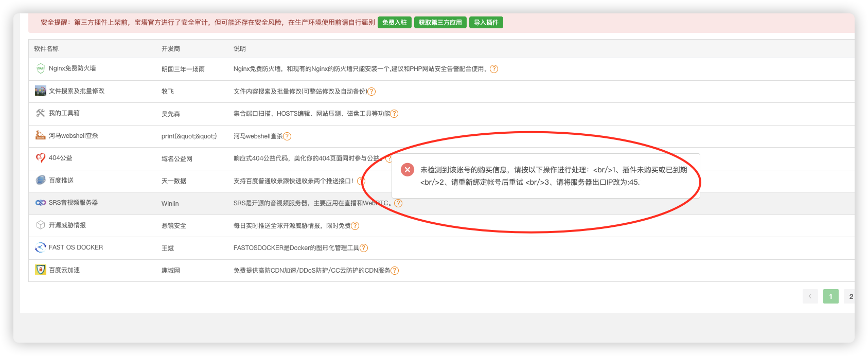Screen dimensions: 868x356
Task: Select the 文件搜索及批量修改 plugin name
Action: click(77, 91)
